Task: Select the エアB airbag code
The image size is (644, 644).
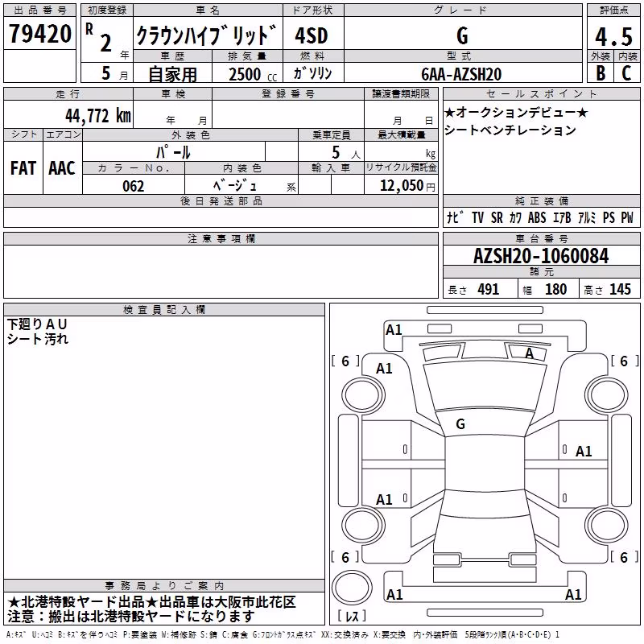Action: tap(562, 217)
